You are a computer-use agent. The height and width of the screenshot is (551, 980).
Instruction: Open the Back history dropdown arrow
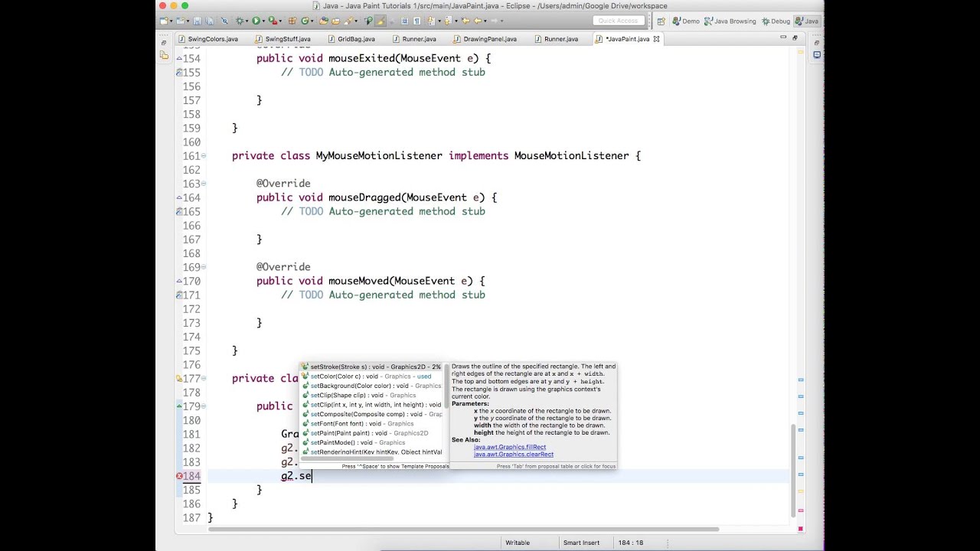point(485,21)
